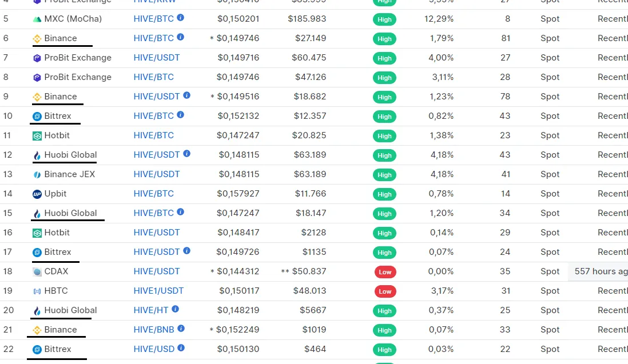Open MXC (MoCha) exchange name
This screenshot has height=364, width=628.
point(73,19)
